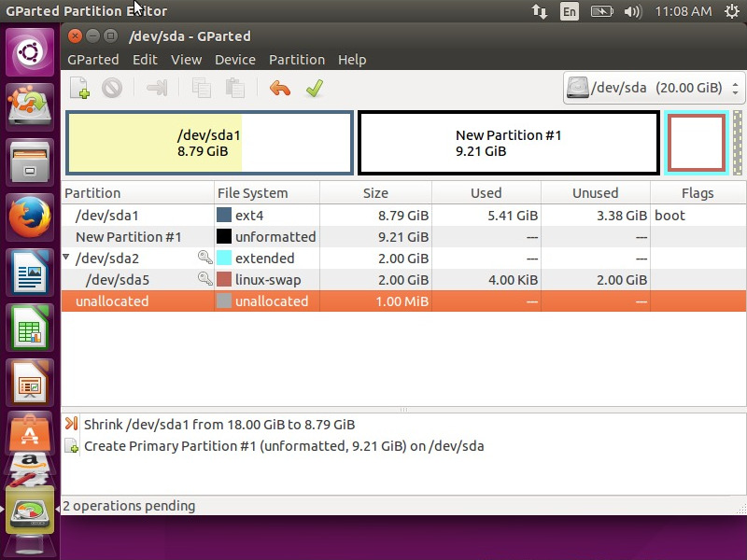Viewport: 747px width, 560px height.
Task: Select the /dev/sda2 partition row
Action: 403,259
